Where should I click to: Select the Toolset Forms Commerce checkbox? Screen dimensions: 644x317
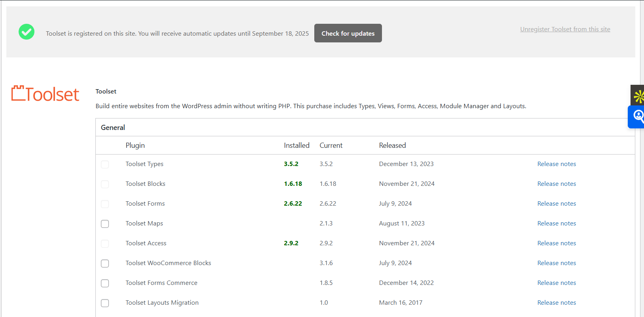(x=105, y=283)
